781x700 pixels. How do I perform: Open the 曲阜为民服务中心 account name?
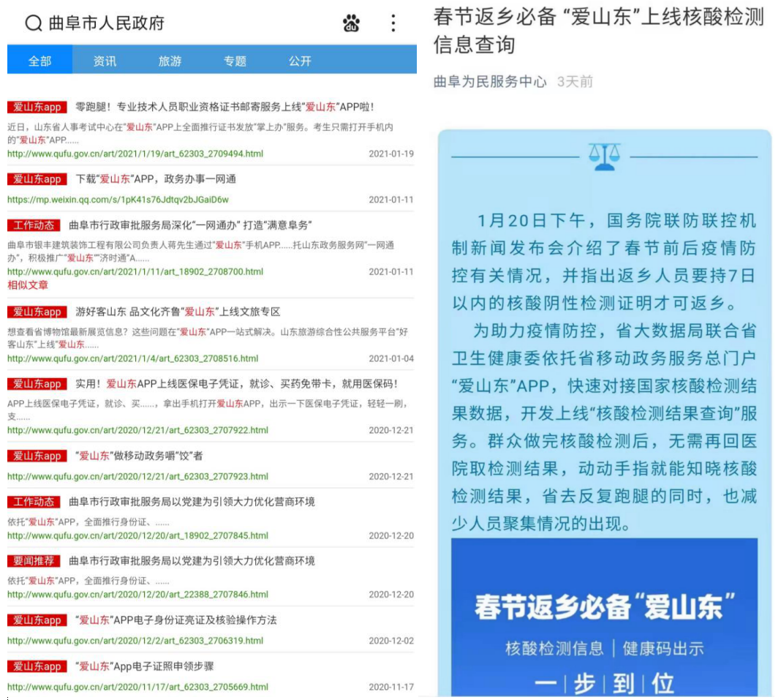(x=490, y=82)
